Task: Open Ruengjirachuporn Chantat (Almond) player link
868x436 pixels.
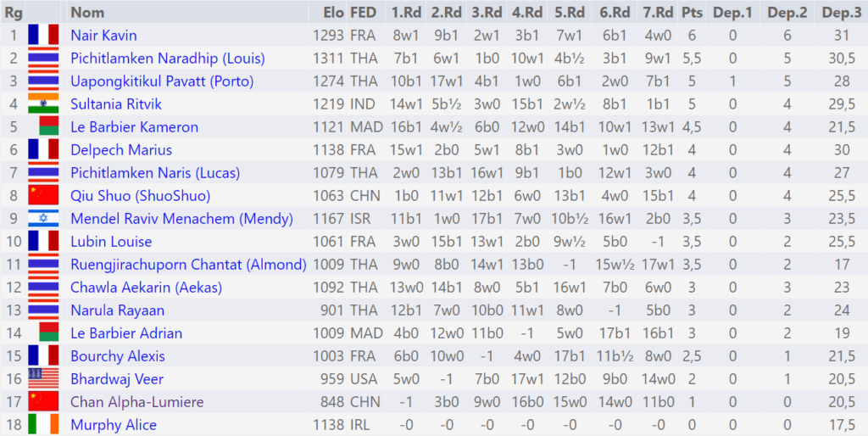Action: pyautogui.click(x=188, y=265)
